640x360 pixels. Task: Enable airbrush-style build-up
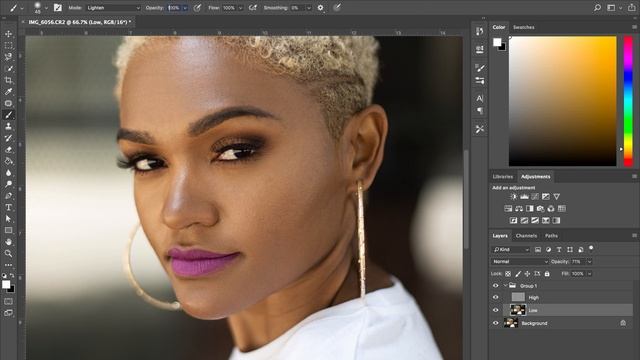click(x=253, y=7)
